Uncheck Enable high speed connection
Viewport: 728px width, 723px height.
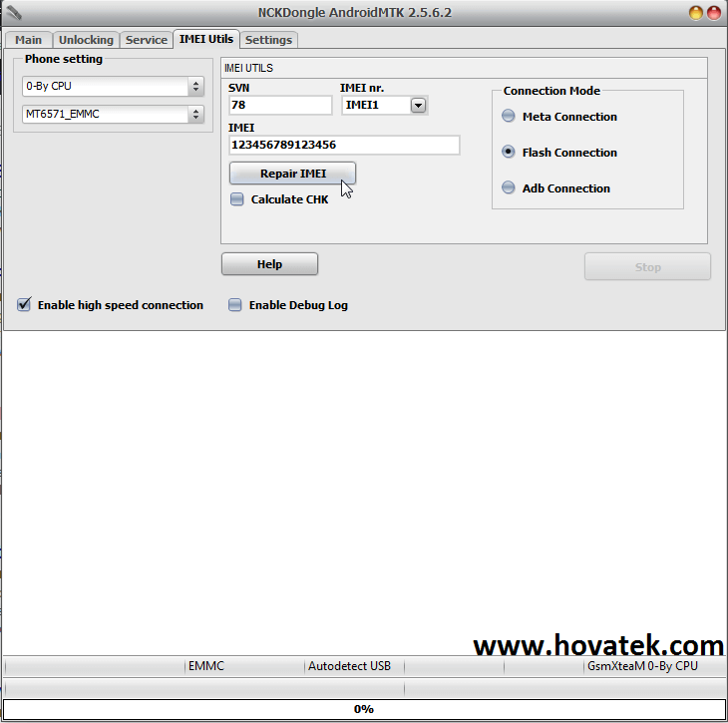click(24, 304)
